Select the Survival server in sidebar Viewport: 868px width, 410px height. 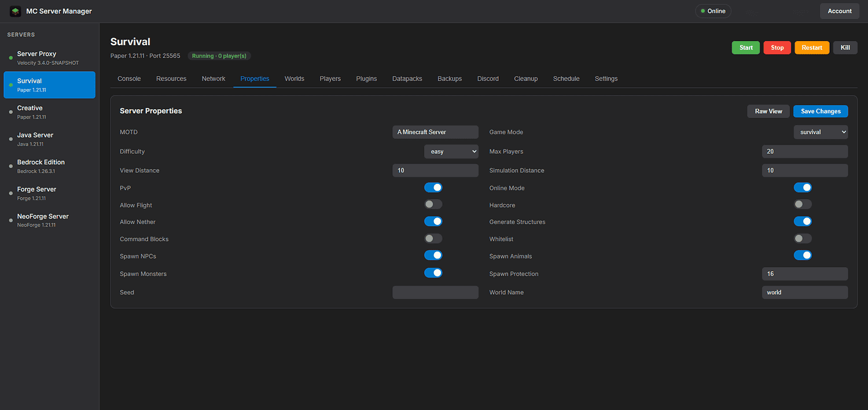coord(49,85)
